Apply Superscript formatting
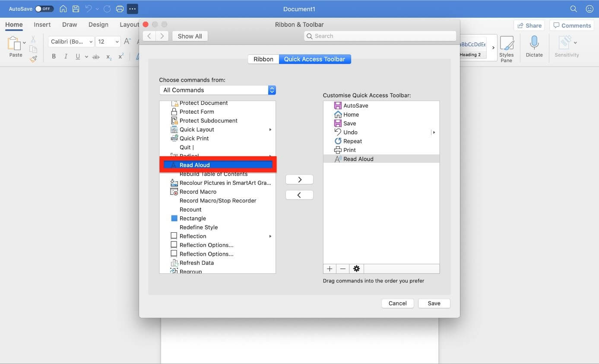 point(121,56)
